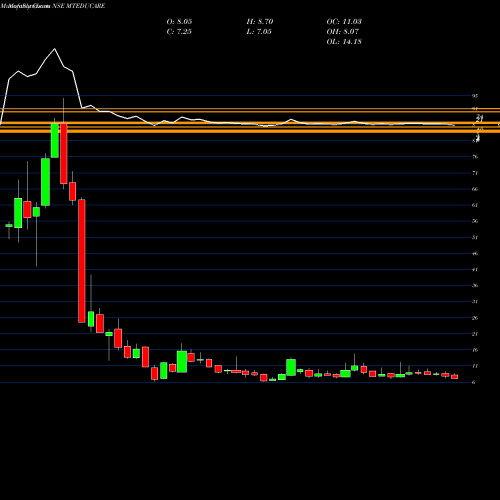Click the OL: 14.18 reading

tap(344, 42)
